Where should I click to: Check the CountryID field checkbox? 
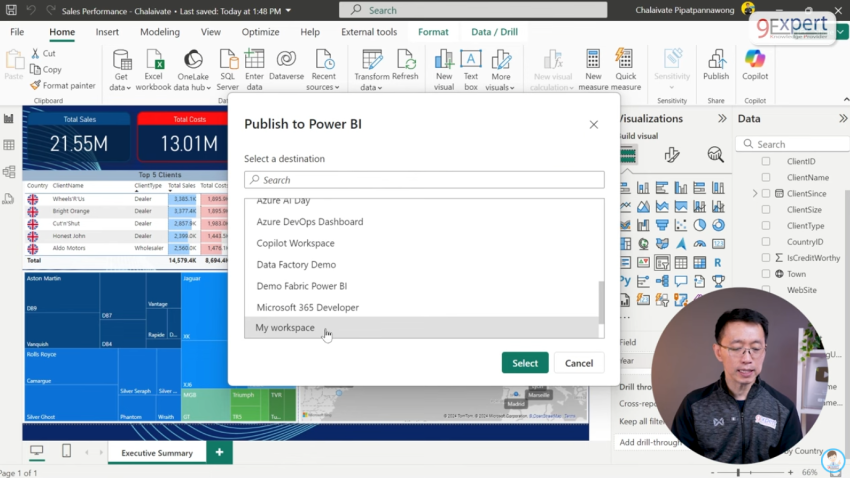click(765, 242)
